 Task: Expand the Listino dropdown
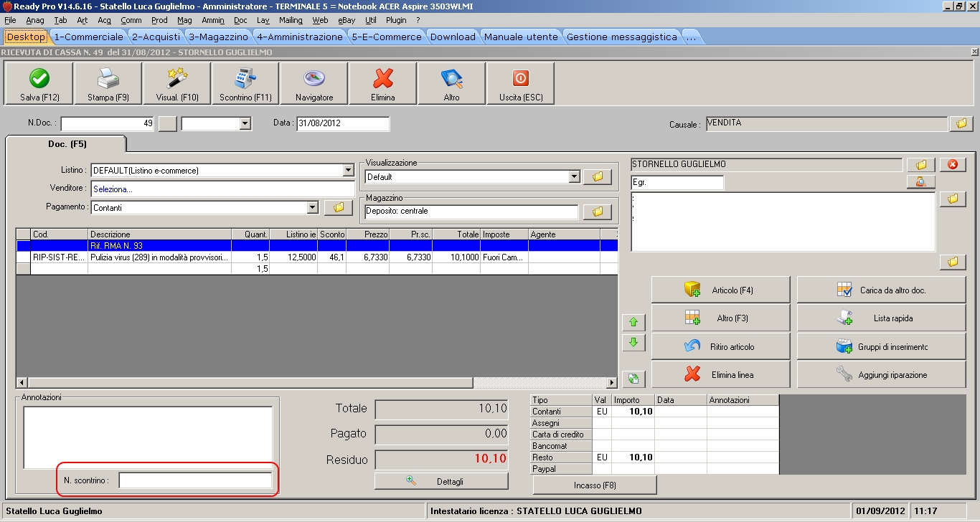349,171
